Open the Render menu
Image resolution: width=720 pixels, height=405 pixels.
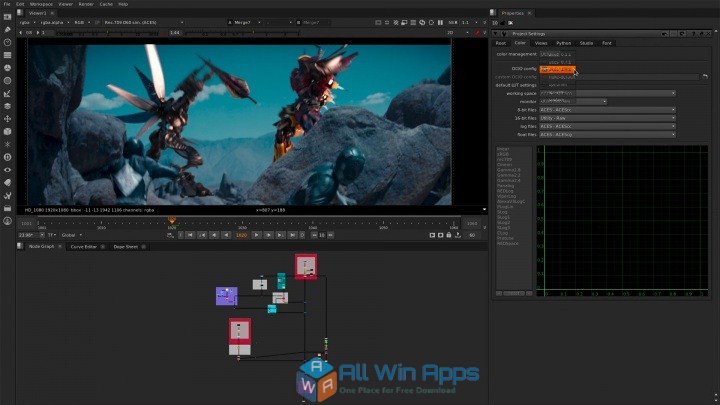point(86,4)
